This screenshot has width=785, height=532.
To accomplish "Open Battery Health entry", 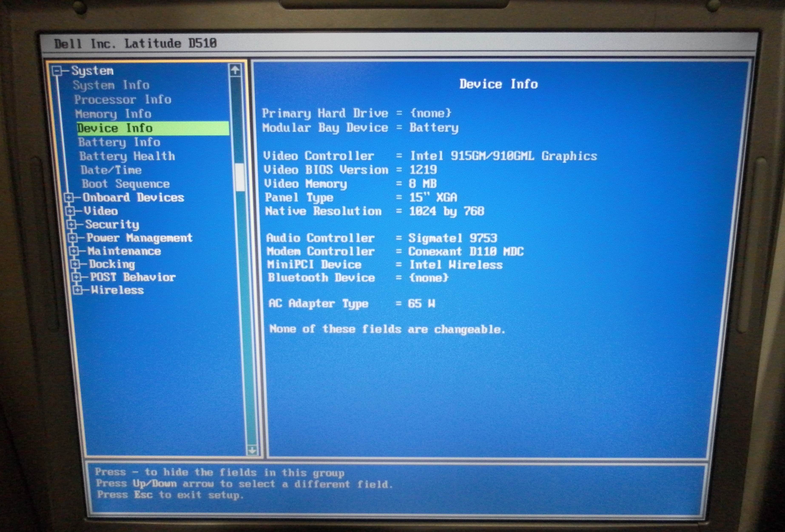I will 127,156.
